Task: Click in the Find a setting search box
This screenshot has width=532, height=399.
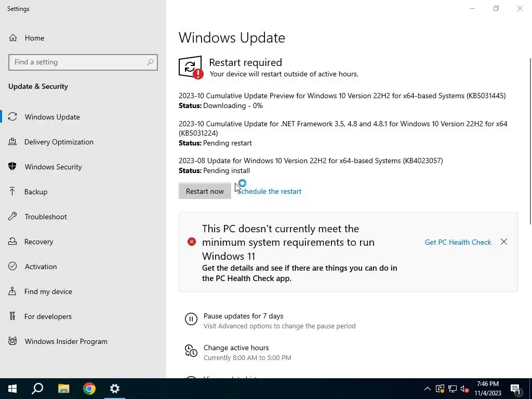Action: [83, 62]
